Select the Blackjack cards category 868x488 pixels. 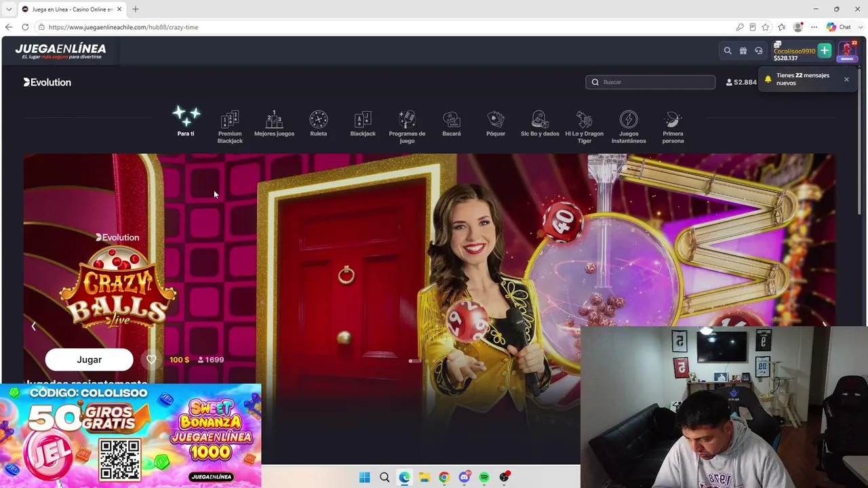[x=363, y=123]
